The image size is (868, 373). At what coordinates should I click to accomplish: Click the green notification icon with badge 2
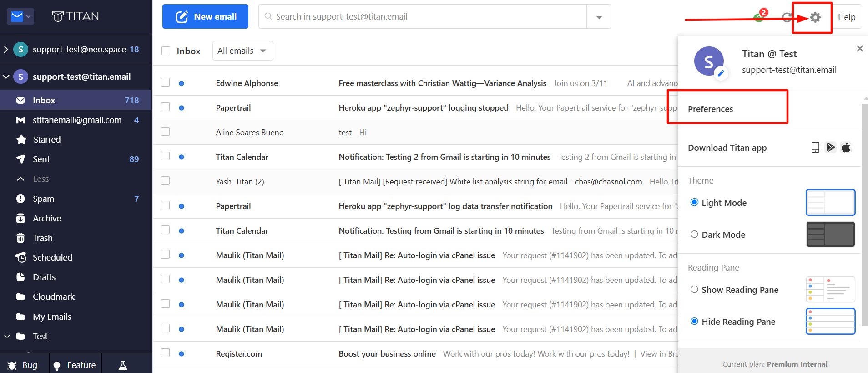pos(759,16)
